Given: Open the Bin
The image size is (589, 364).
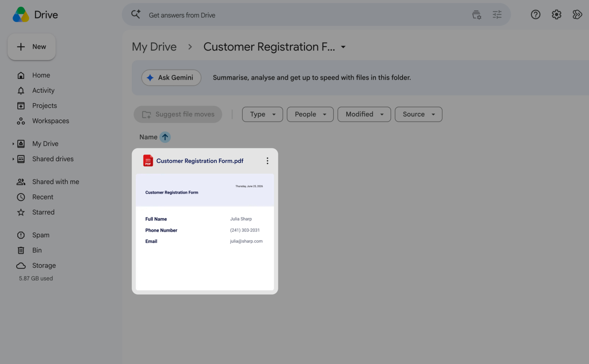Looking at the screenshot, I should point(37,250).
